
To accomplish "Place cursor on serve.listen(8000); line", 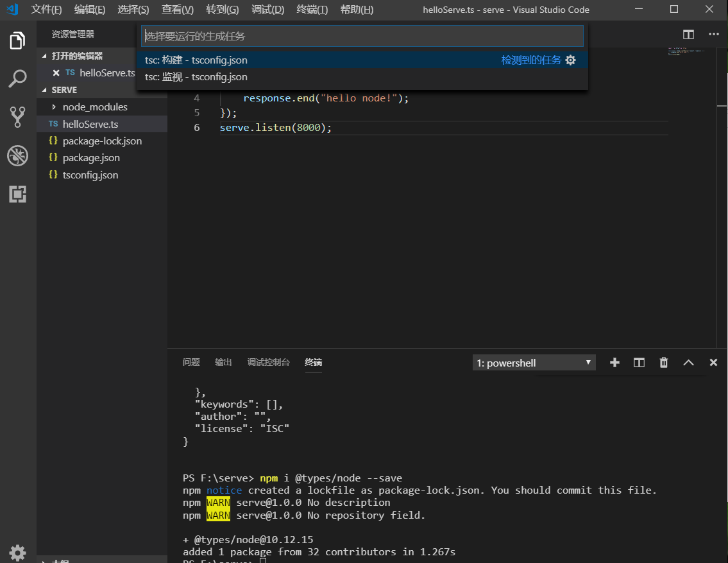I will (x=275, y=127).
